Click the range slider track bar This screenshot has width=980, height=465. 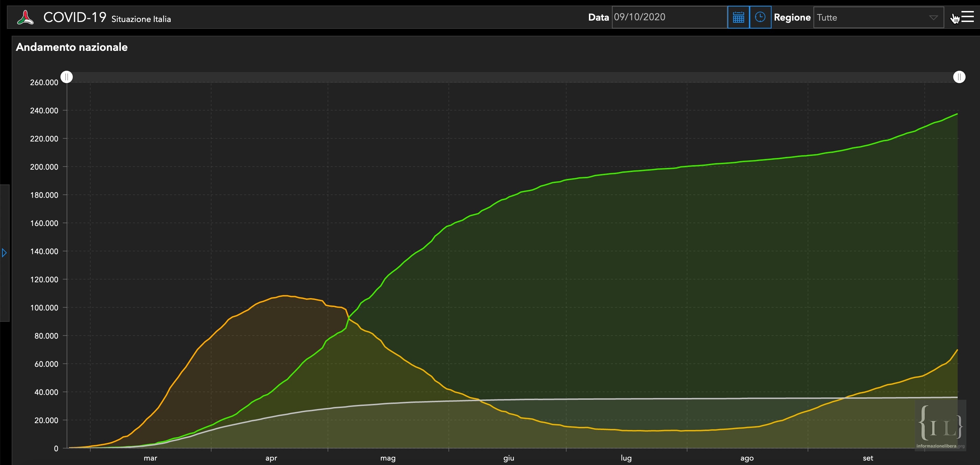pyautogui.click(x=513, y=77)
